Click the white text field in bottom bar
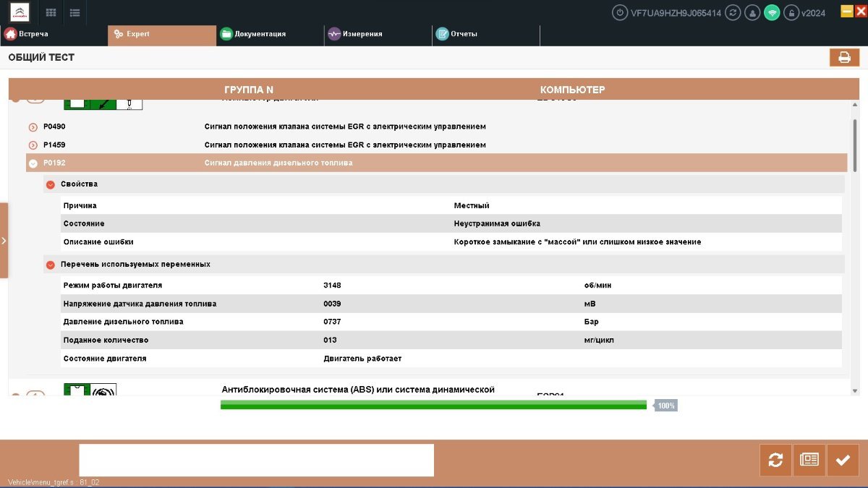868x488 pixels. point(256,460)
